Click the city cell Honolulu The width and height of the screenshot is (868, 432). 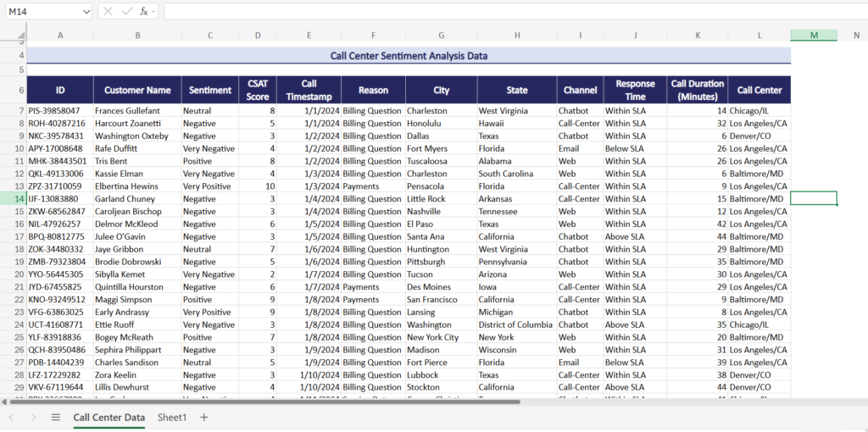pos(441,124)
